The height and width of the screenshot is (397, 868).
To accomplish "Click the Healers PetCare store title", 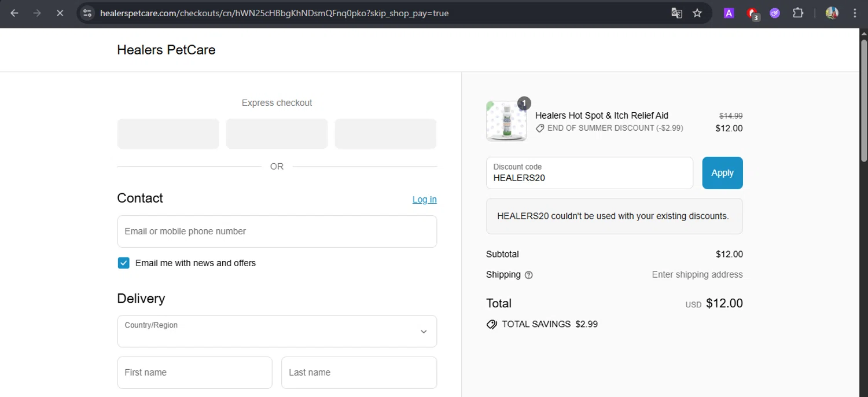I will 166,50.
